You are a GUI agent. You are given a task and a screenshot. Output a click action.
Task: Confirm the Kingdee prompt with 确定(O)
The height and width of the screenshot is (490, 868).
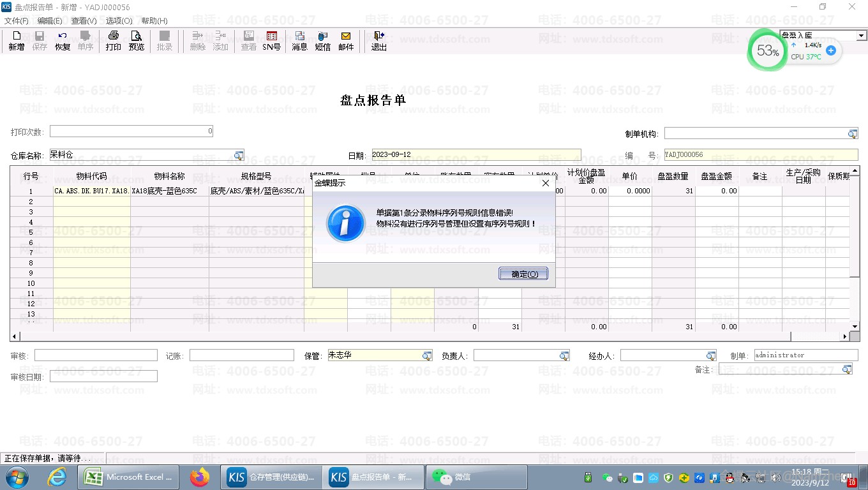pos(523,274)
